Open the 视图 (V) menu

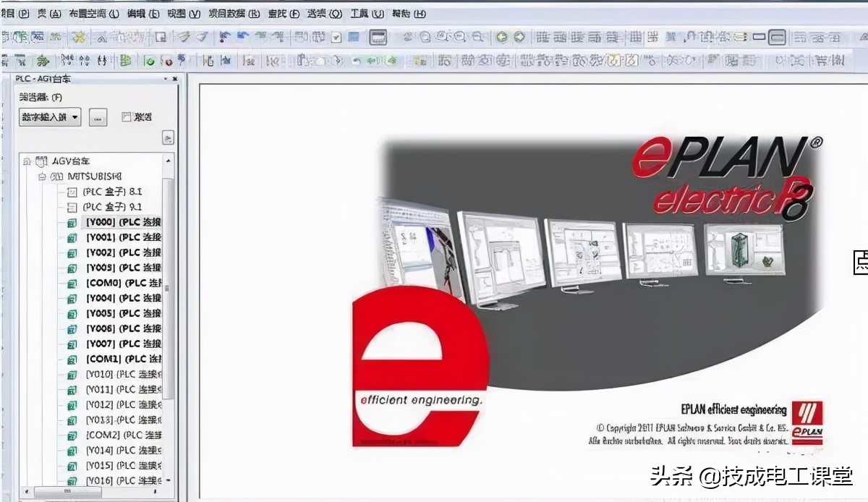(x=184, y=14)
